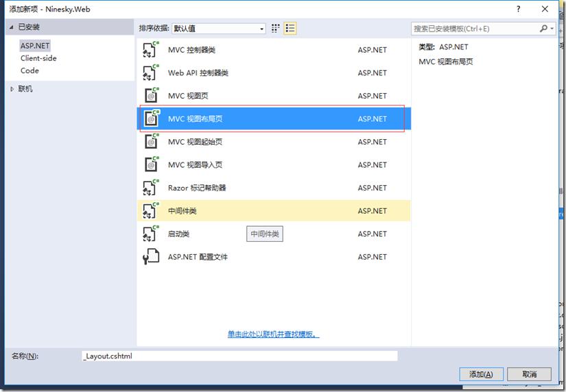The width and height of the screenshot is (566, 392).
Task: Click the 名称 filename input field
Action: (239, 356)
